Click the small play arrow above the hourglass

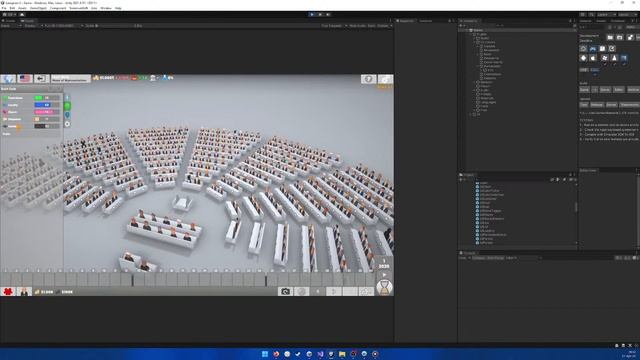(x=384, y=275)
